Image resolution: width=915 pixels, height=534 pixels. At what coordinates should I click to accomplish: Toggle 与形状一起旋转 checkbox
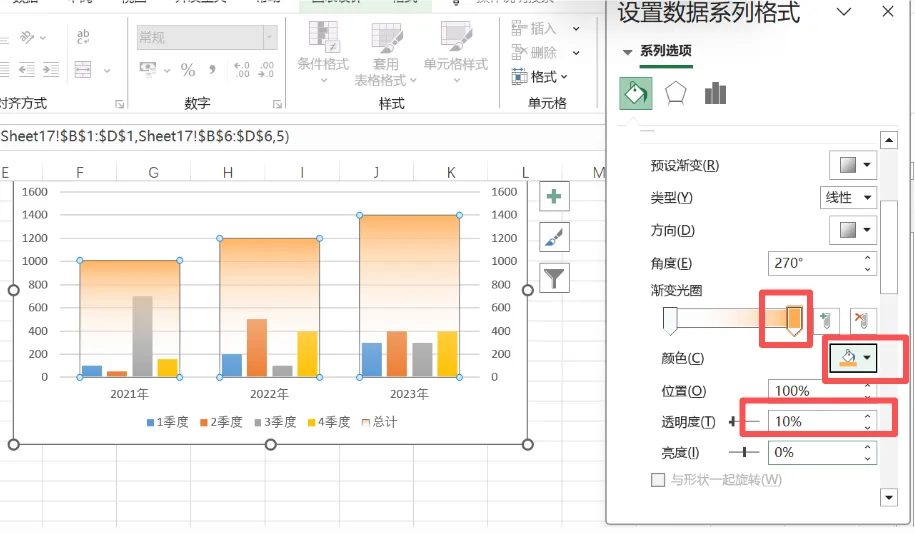(658, 480)
